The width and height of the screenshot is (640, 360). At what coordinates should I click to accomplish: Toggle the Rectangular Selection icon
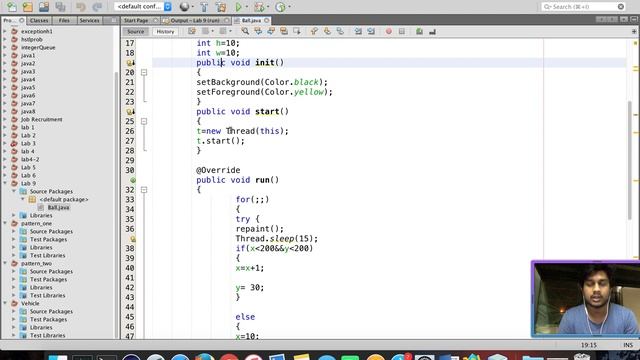tap(297, 31)
